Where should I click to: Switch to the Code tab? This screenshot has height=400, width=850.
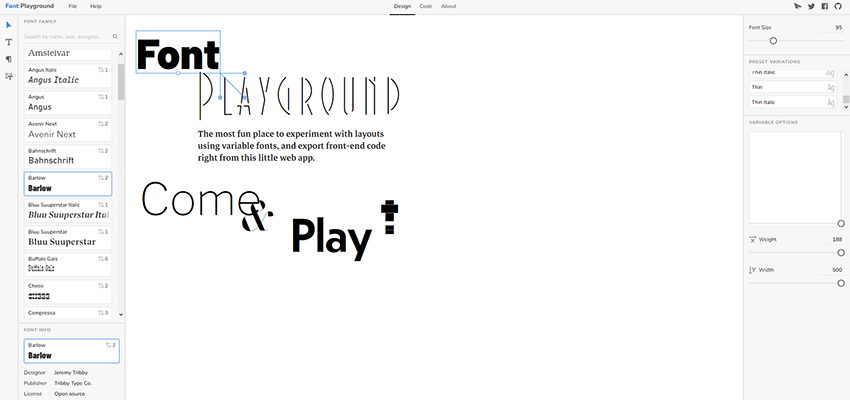coord(426,7)
